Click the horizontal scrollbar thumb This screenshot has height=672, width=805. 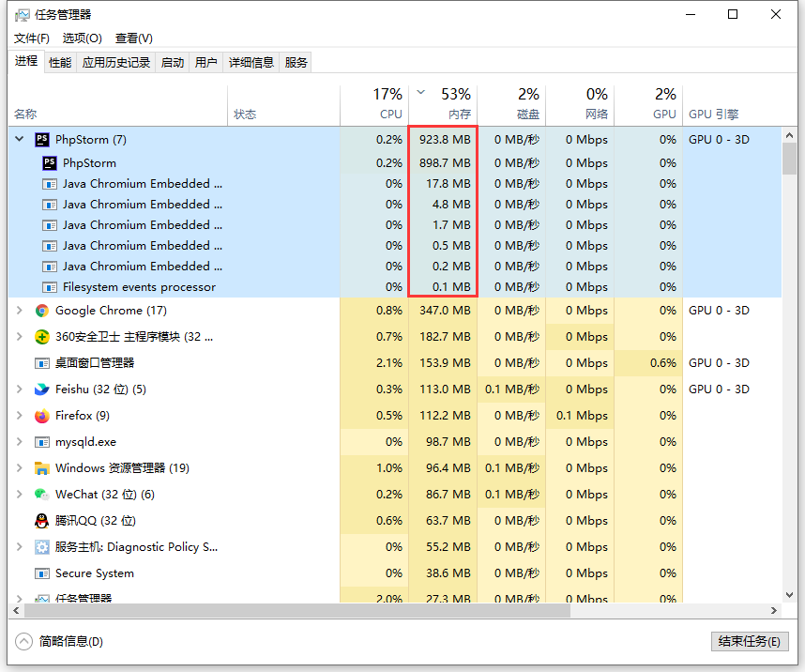pyautogui.click(x=297, y=610)
